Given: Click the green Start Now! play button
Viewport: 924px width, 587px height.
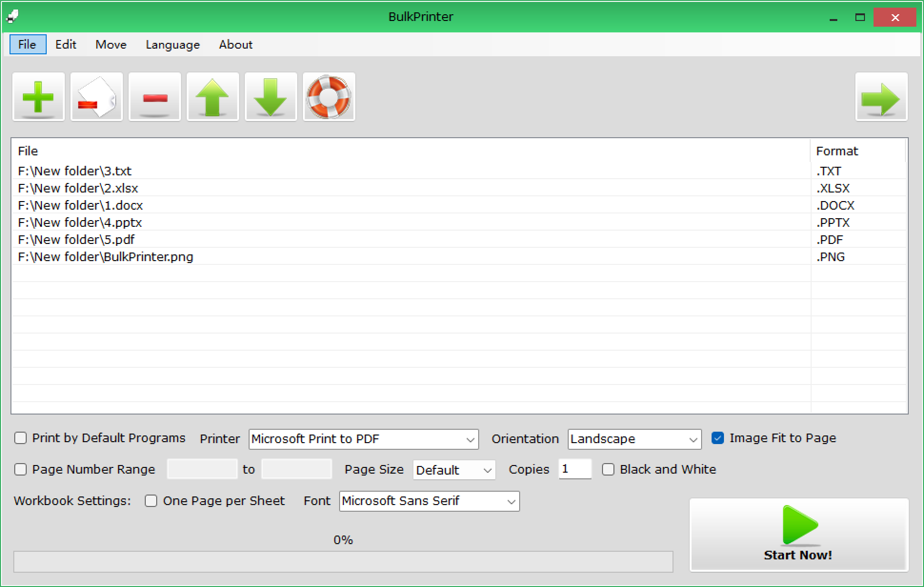Looking at the screenshot, I should 799,535.
